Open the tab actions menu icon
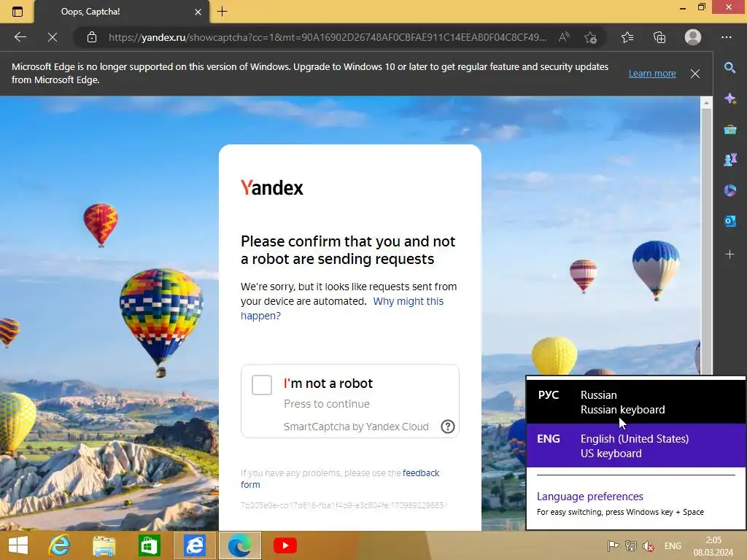The image size is (747, 560). [x=18, y=12]
